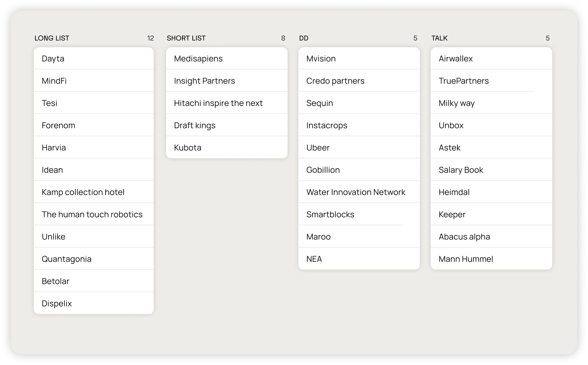
Task: Click the Ubeer entry
Action: coord(359,147)
